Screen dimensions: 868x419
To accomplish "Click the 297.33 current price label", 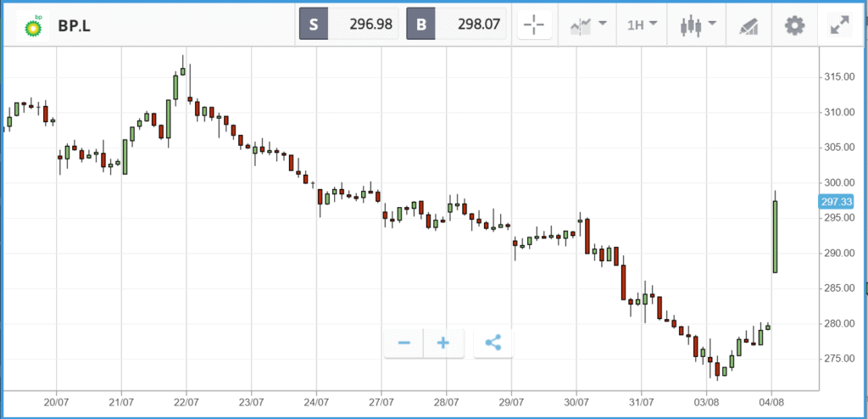I will [835, 201].
